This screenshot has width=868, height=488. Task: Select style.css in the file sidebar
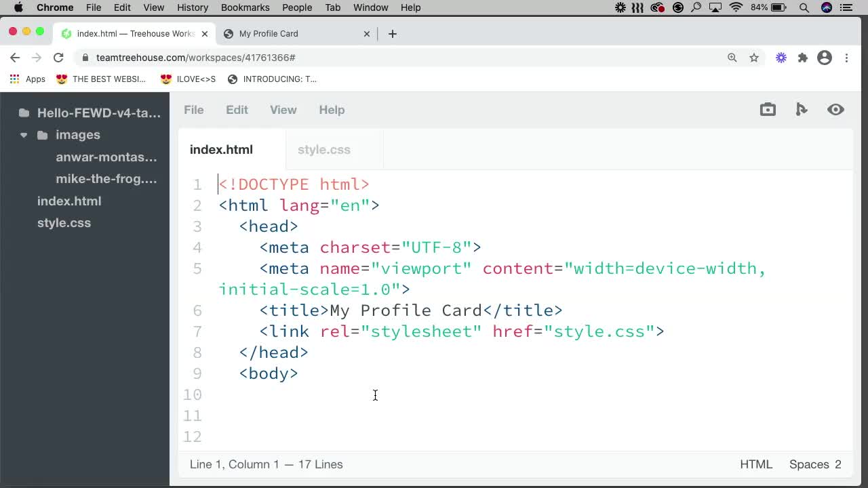tap(64, 222)
